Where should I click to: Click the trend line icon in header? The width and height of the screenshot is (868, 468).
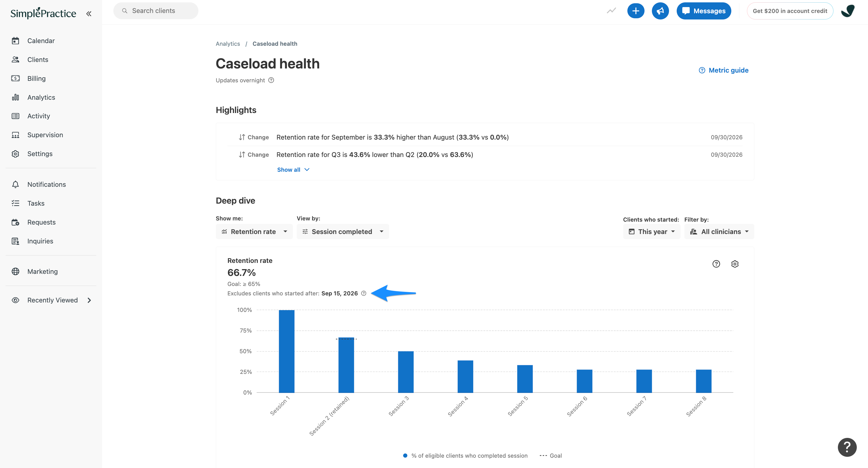(611, 11)
